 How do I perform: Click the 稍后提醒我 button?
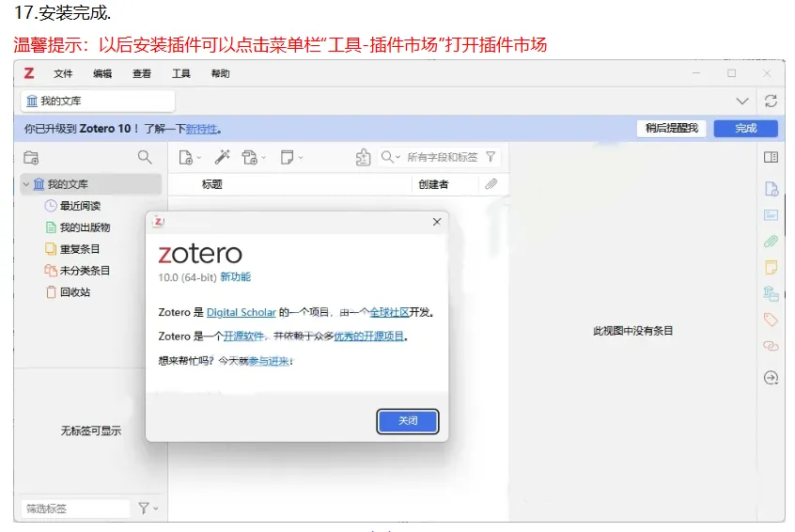pyautogui.click(x=672, y=129)
